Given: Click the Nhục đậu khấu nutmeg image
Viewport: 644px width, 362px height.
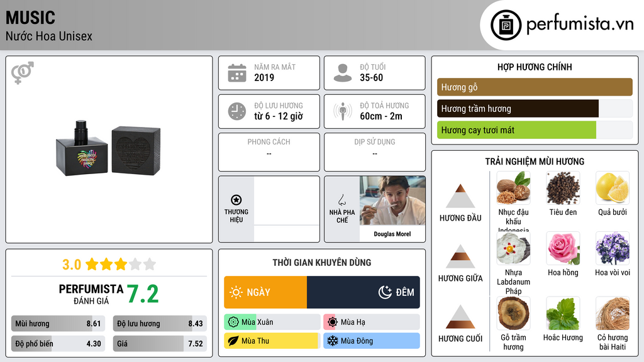Looking at the screenshot, I should (x=513, y=188).
